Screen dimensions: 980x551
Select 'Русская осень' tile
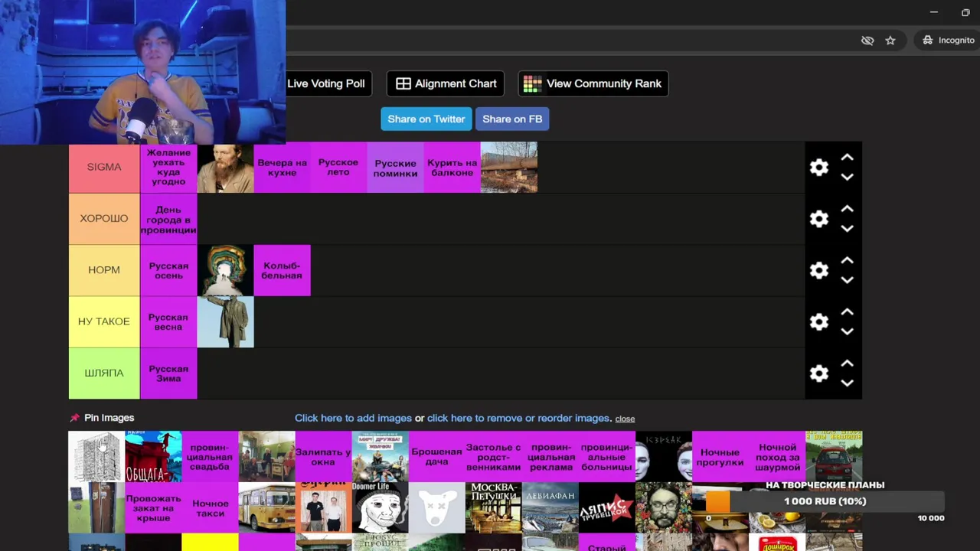coord(168,270)
